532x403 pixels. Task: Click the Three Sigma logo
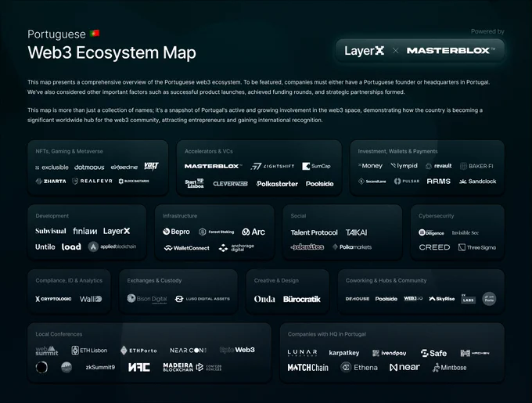[477, 247]
